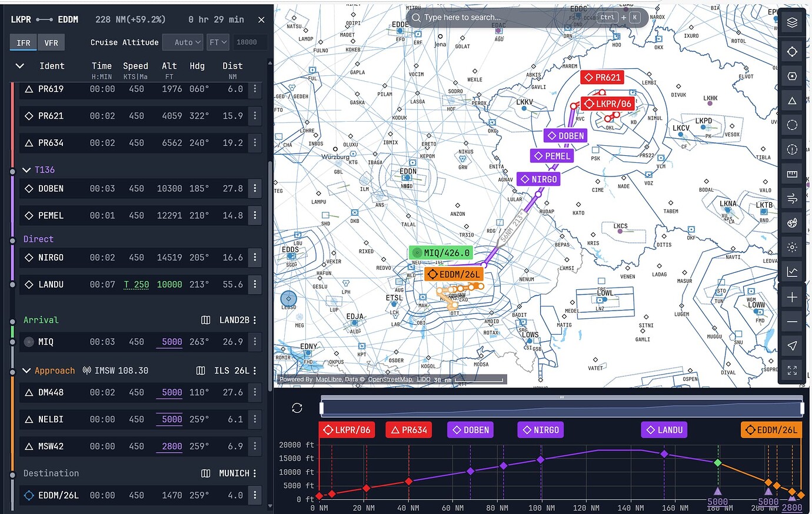
Task: Open the options menu for waypoint NIRGO
Action: click(254, 258)
